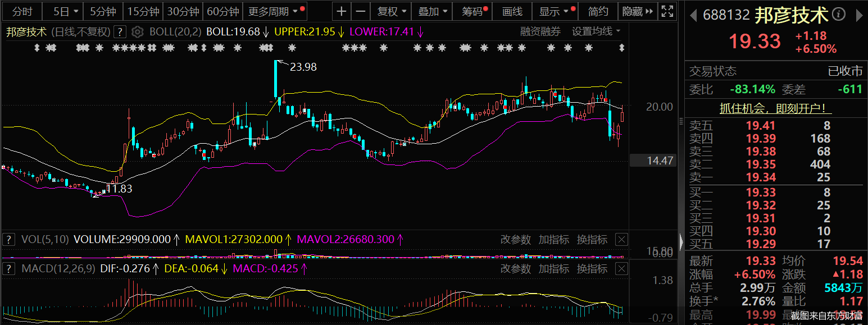The image size is (868, 325).
Task: Click 抓住机会，即刻开户 link
Action: click(775, 108)
